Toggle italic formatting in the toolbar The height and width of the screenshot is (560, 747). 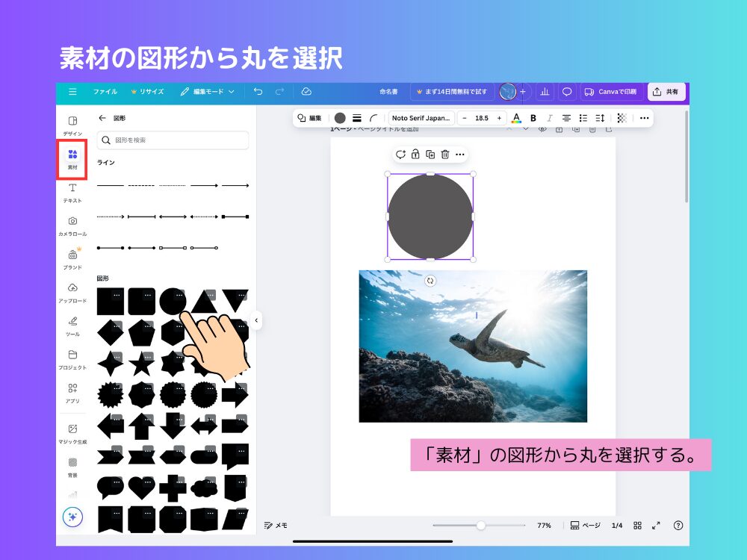[551, 118]
